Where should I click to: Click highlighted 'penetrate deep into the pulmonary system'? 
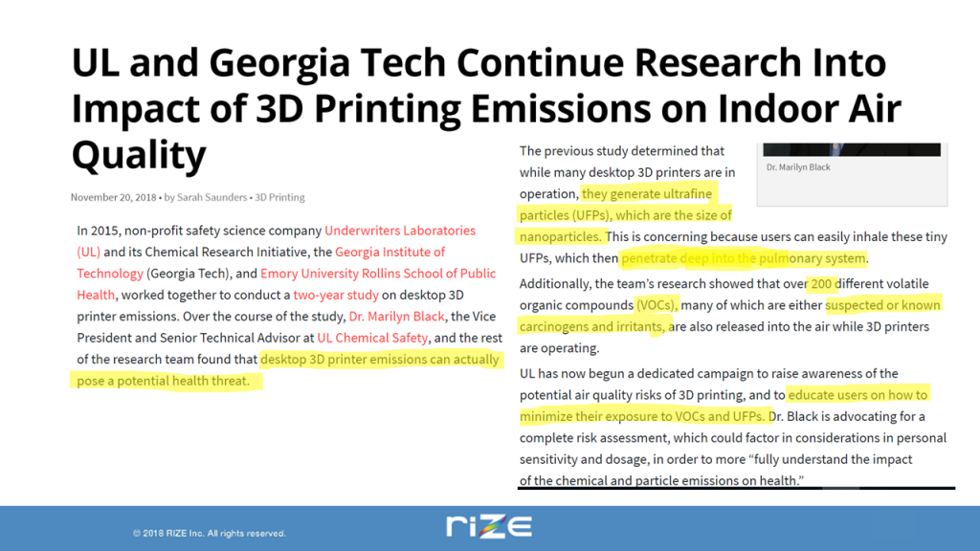click(744, 258)
